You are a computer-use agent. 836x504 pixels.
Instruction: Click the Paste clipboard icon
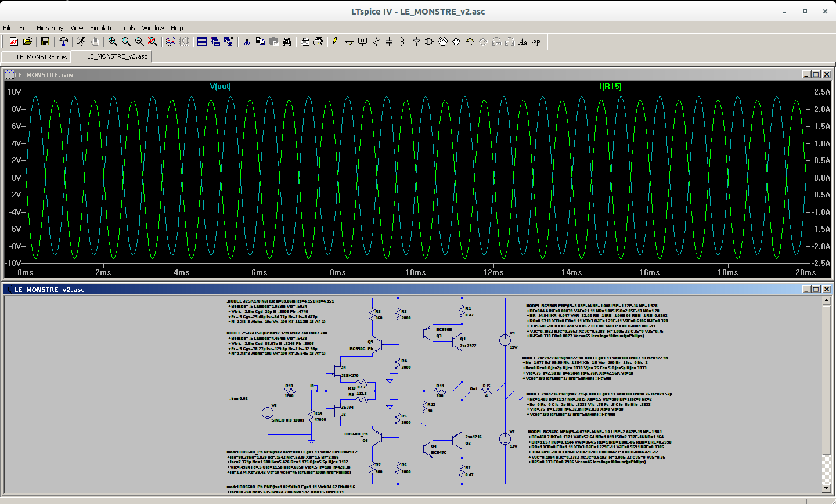(x=273, y=41)
